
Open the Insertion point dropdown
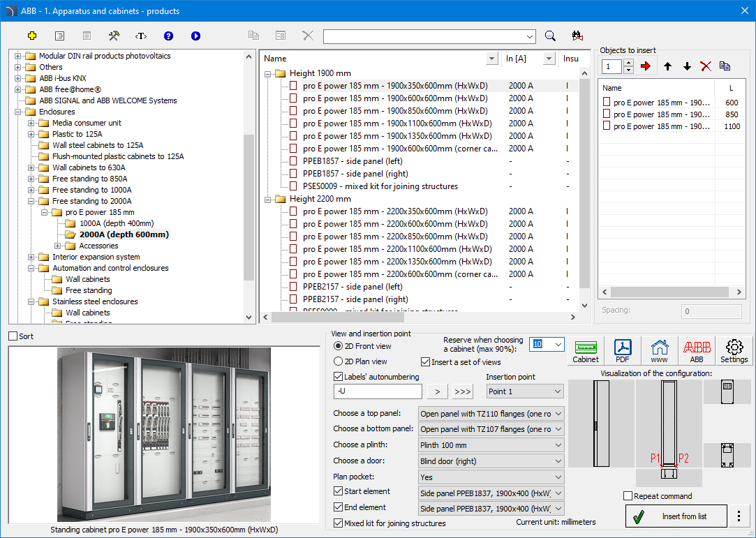(524, 391)
